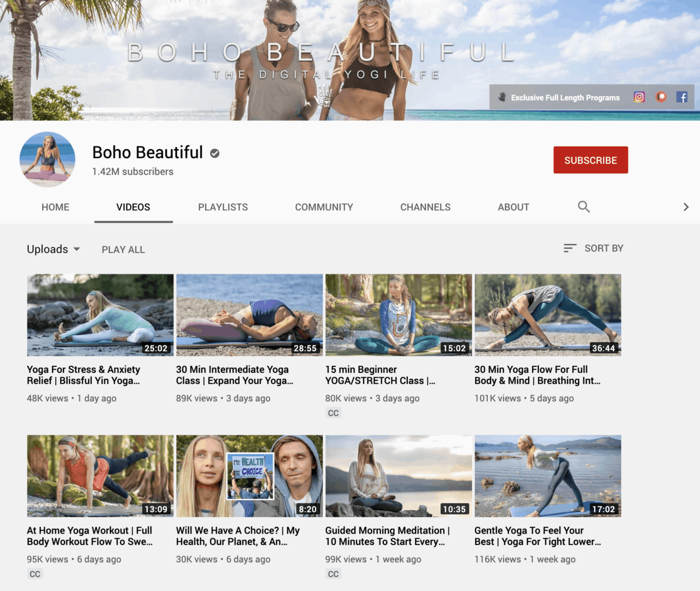
Task: Click the verified badge next to Boho Beautiful
Action: 215,154
